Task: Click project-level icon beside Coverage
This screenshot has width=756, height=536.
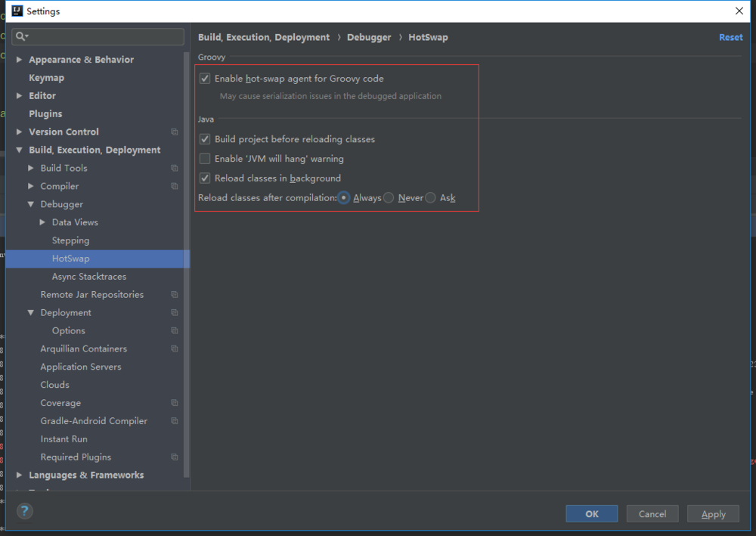Action: click(x=175, y=403)
